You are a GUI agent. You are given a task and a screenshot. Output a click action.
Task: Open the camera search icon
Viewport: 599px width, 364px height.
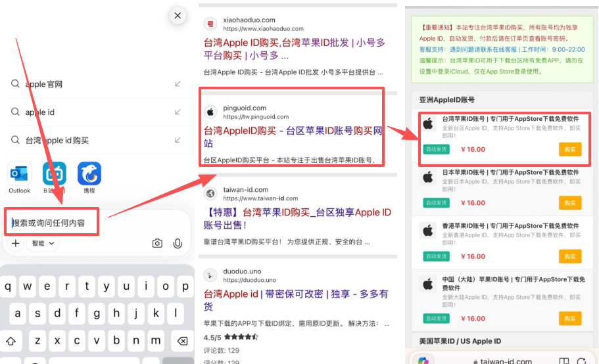[x=157, y=243]
